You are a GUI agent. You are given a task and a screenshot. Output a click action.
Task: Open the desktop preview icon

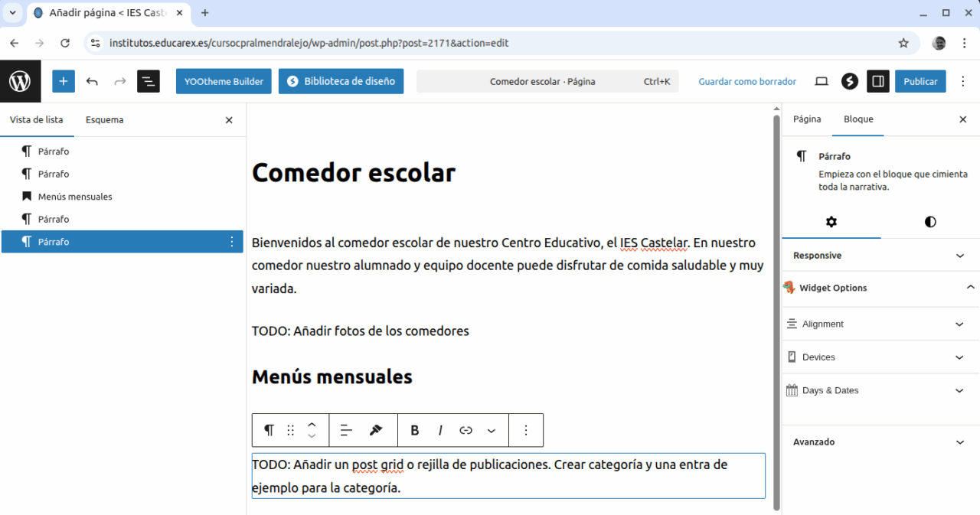pos(822,81)
